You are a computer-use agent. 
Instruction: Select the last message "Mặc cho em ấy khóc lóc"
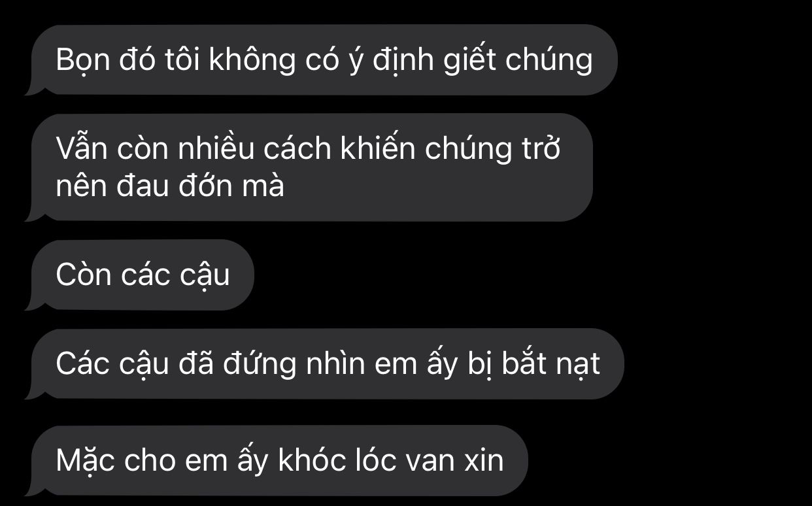pos(275,460)
